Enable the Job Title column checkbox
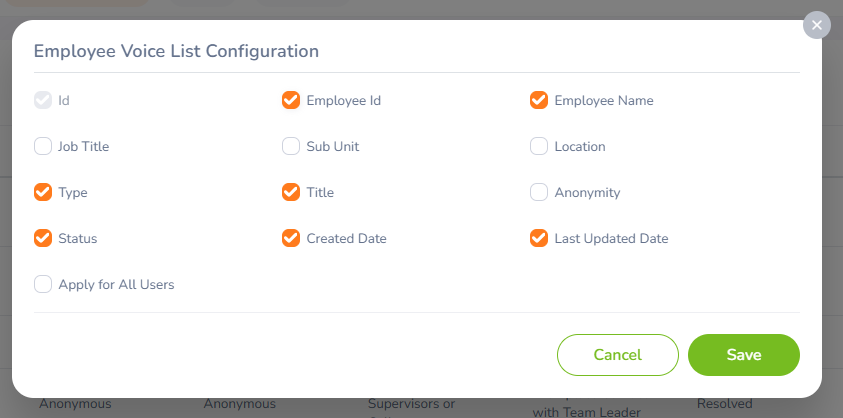Screen dimensions: 843x418 coord(43,146)
